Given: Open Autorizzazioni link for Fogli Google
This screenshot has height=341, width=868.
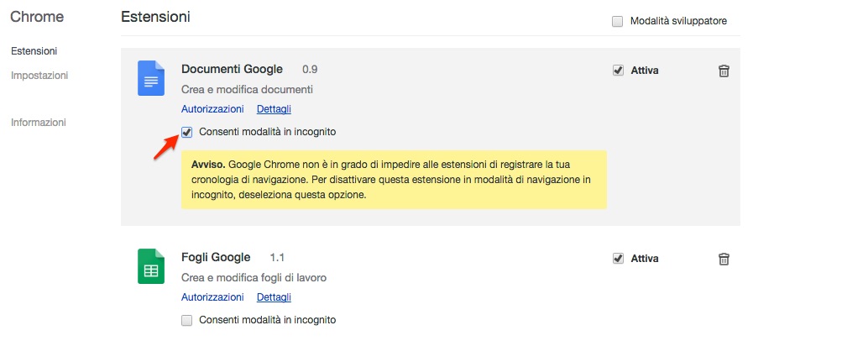Looking at the screenshot, I should tap(212, 297).
